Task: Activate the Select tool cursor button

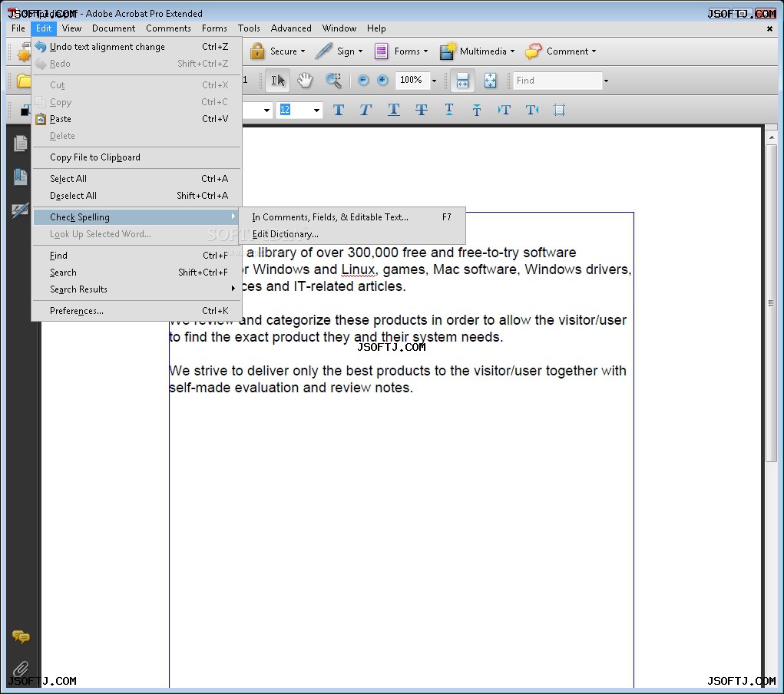Action: pyautogui.click(x=277, y=81)
